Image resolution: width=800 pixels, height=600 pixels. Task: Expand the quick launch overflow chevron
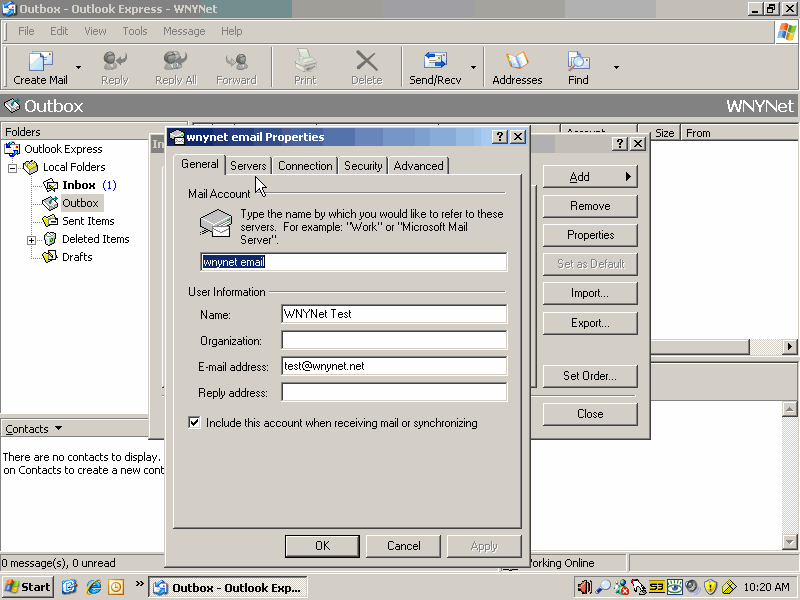pos(139,584)
